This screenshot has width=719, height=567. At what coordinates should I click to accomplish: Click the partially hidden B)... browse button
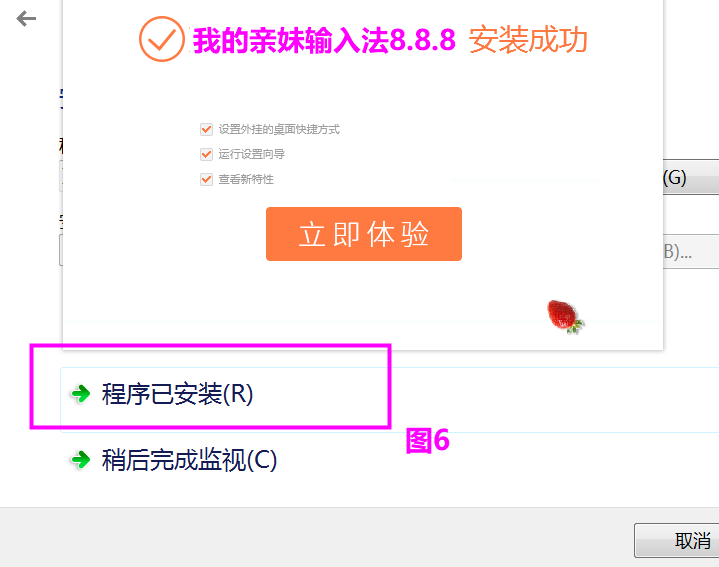pos(688,251)
